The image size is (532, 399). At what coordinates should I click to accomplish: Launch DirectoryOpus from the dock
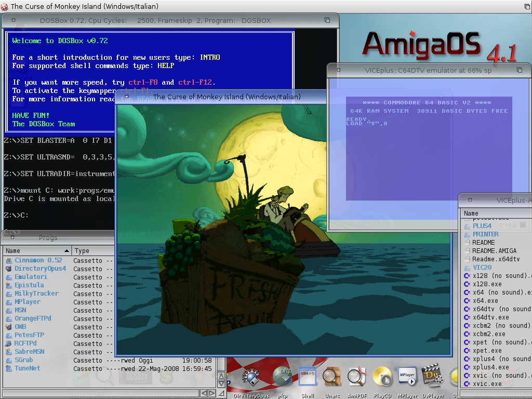click(251, 379)
